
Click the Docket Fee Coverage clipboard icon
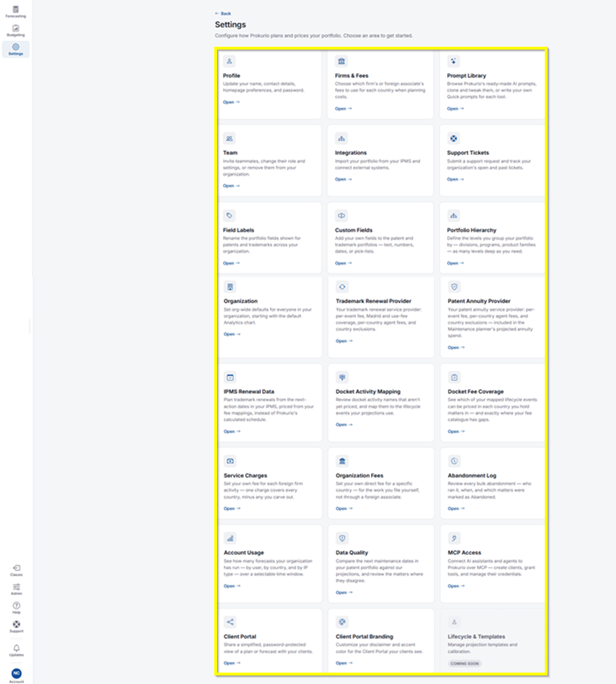(x=454, y=377)
